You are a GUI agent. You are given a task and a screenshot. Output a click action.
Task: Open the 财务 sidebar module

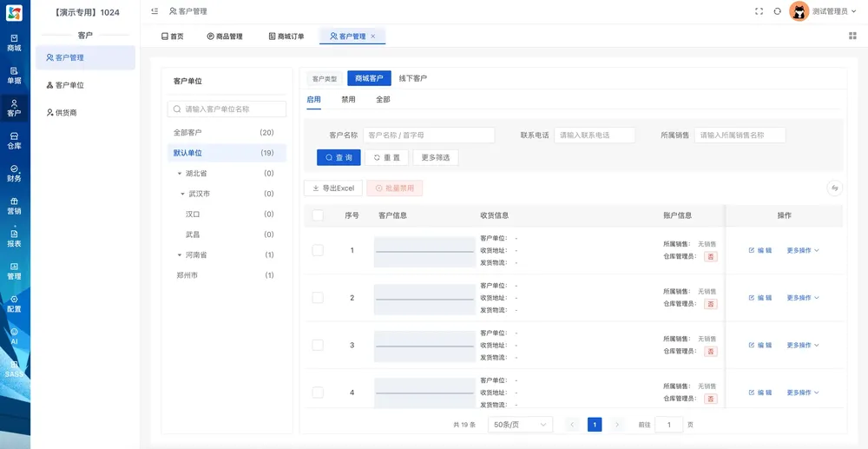point(15,174)
